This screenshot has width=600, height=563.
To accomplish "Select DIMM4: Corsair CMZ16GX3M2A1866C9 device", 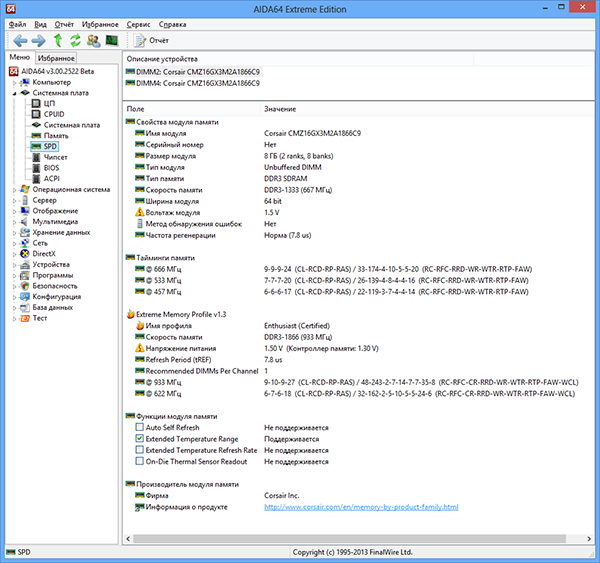I will tap(193, 83).
